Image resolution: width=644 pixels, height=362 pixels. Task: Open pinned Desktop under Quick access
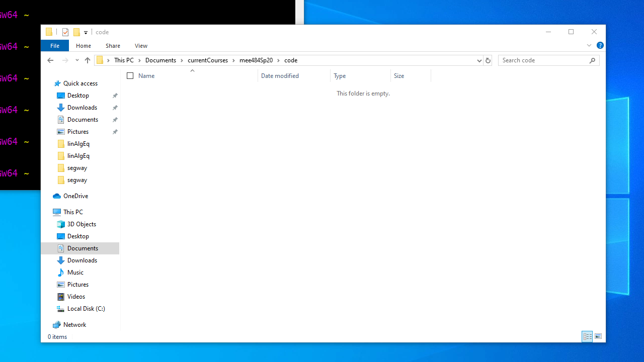pos(78,96)
